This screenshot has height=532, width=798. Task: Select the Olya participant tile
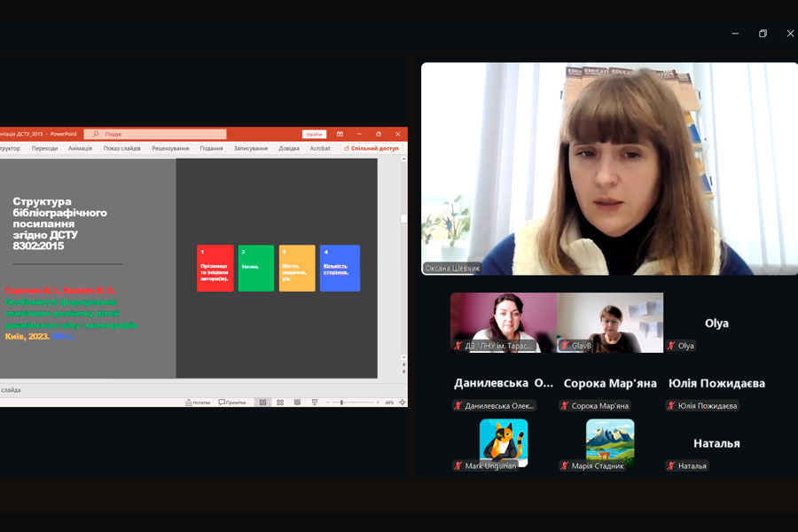(716, 323)
